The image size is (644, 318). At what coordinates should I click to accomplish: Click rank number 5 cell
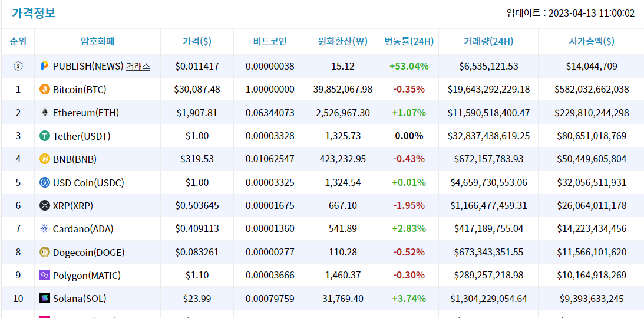pos(18,182)
